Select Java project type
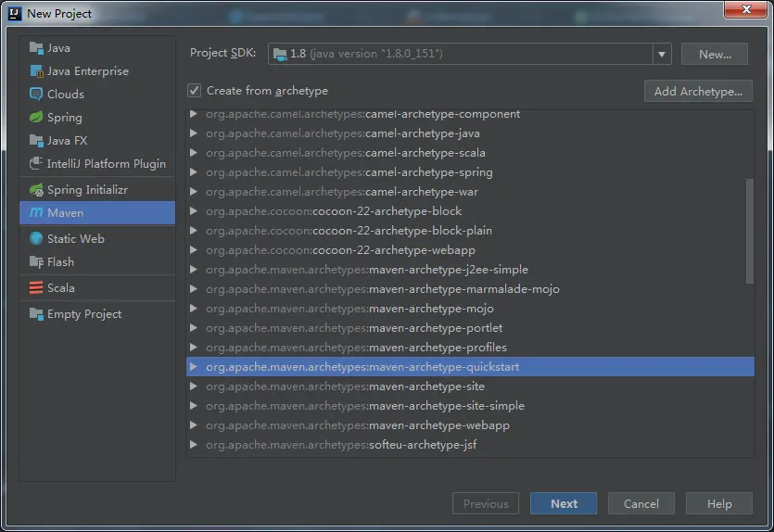The height and width of the screenshot is (532, 774). (97, 48)
